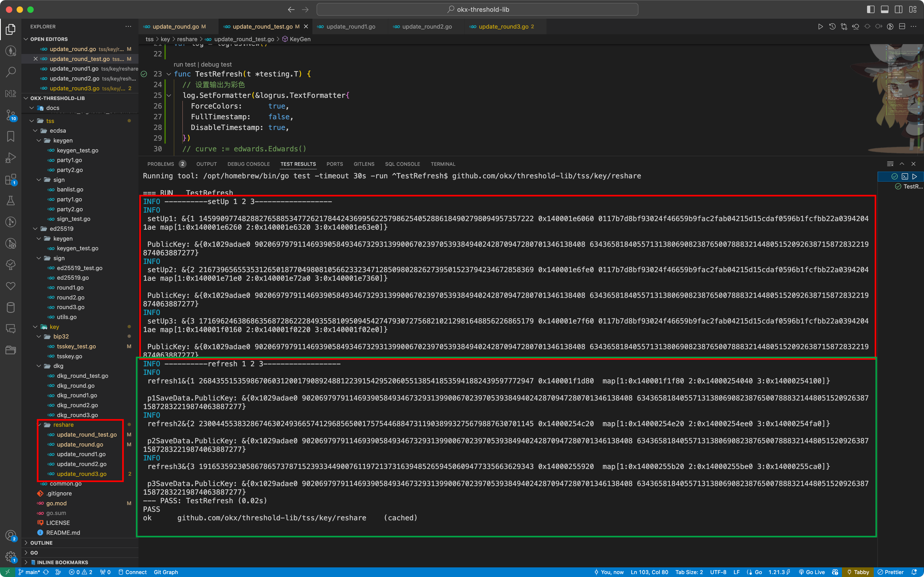Image resolution: width=924 pixels, height=577 pixels.
Task: Open Run and Debug view
Action: click(11, 157)
